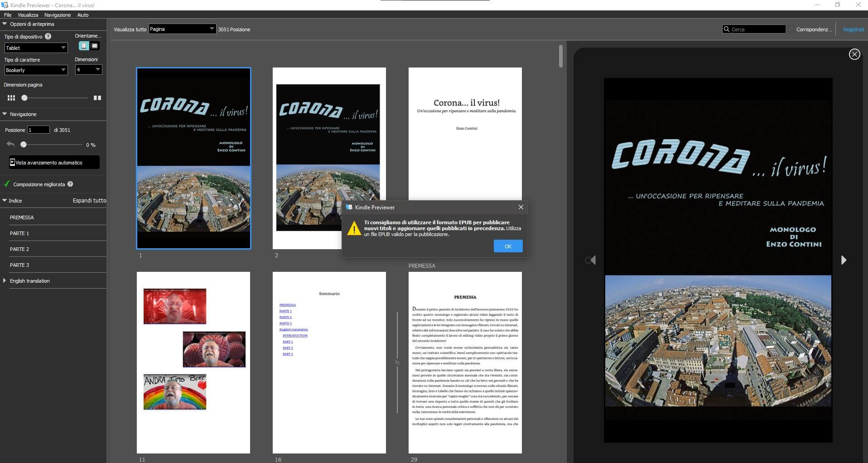
Task: Open the Visualizza menu
Action: click(28, 15)
